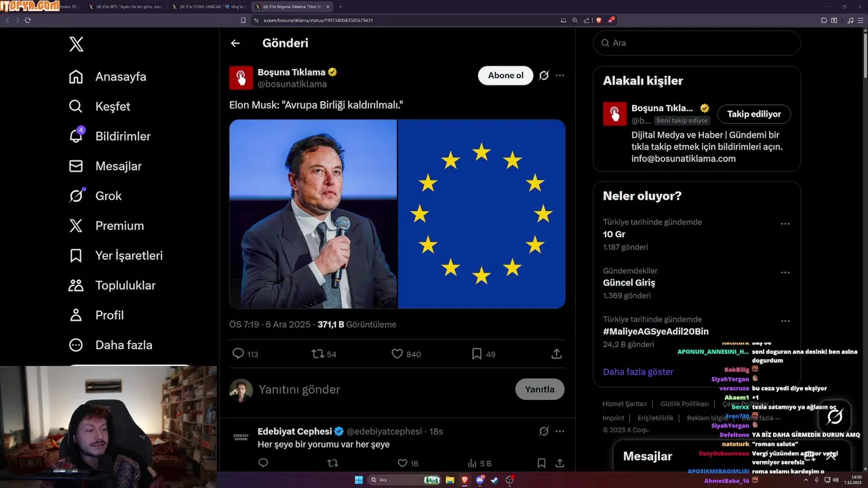Open Yer İşaretleri bookmarks

click(x=116, y=256)
